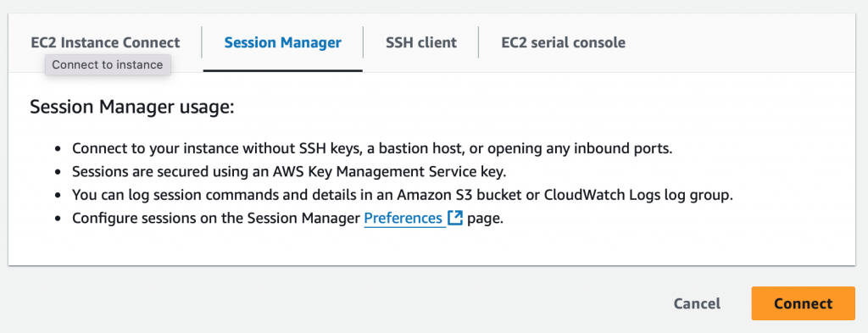Click the 'Connect to instance' tooltip
The width and height of the screenshot is (868, 333).
(x=108, y=64)
